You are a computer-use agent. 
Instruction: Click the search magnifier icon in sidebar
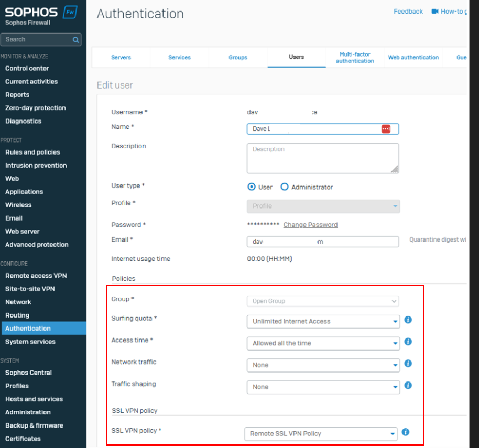click(76, 39)
